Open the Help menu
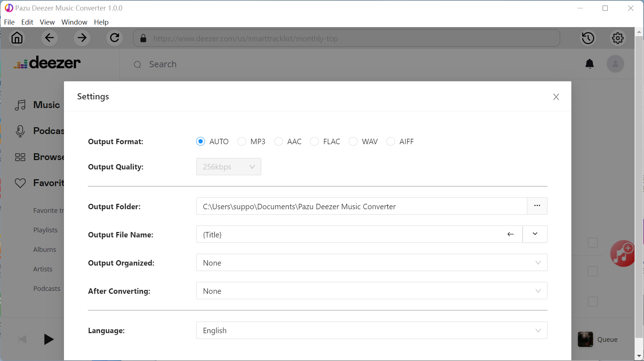This screenshot has width=644, height=361. pyautogui.click(x=101, y=22)
